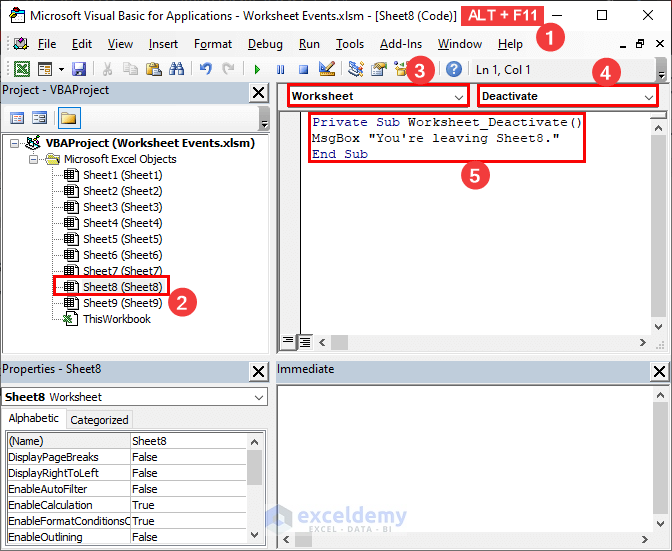This screenshot has height=551, width=672.
Task: Click the Redo arrow icon
Action: coord(228,69)
